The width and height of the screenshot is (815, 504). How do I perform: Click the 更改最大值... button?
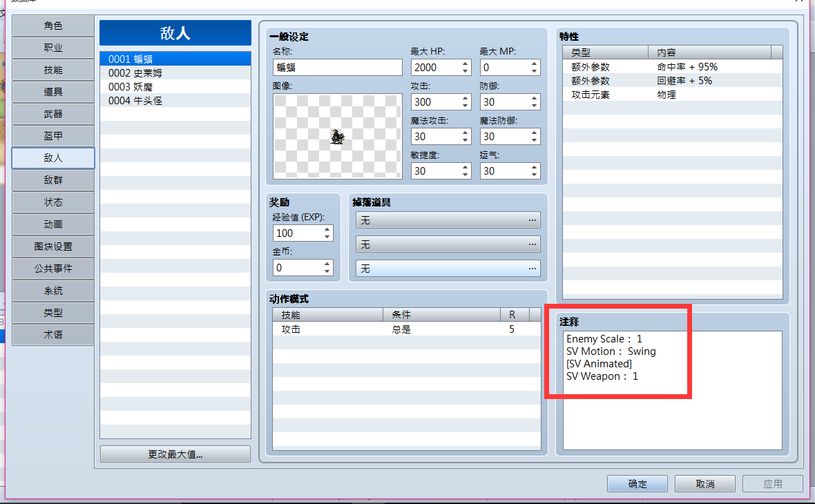[175, 454]
